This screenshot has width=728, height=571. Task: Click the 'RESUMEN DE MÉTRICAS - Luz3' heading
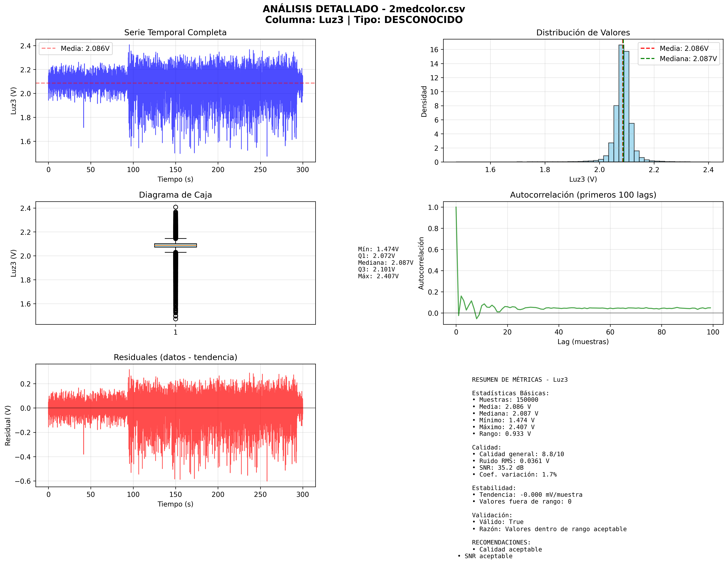tap(519, 380)
